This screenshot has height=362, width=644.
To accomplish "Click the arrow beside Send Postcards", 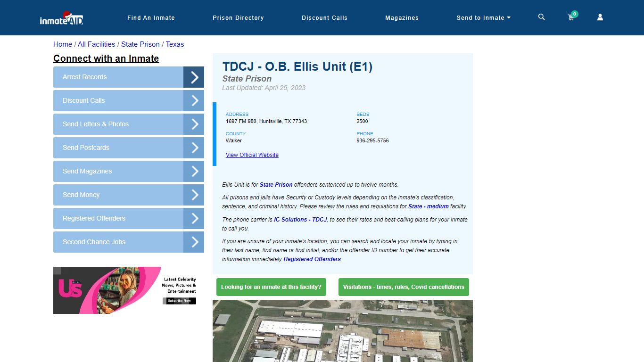I will (194, 148).
